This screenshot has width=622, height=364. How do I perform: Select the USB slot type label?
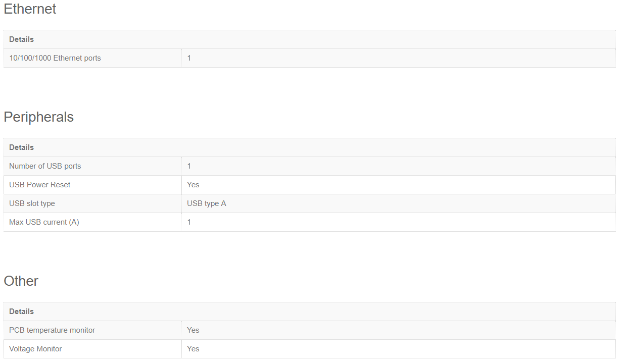(32, 203)
